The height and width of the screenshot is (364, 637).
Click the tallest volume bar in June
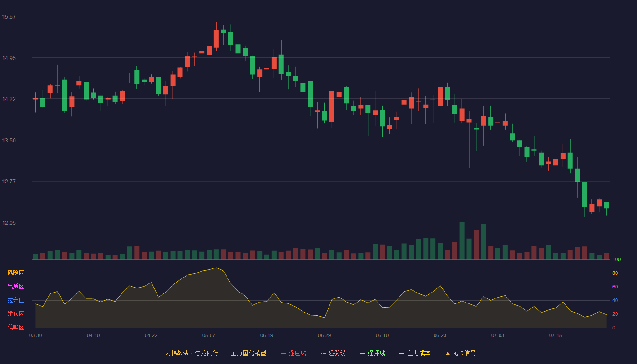point(462,241)
